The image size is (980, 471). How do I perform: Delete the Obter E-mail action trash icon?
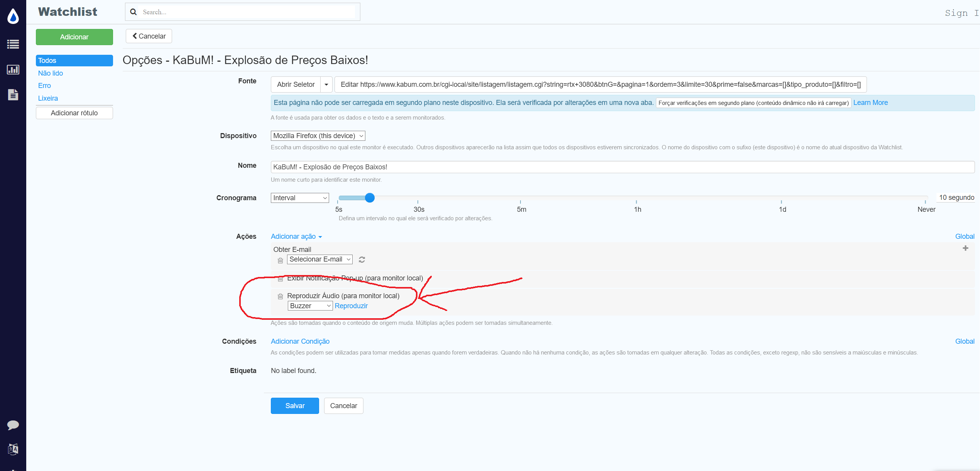point(280,260)
